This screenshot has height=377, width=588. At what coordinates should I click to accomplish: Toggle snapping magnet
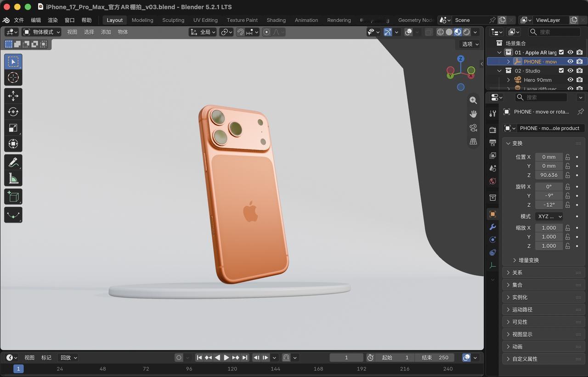click(x=240, y=32)
